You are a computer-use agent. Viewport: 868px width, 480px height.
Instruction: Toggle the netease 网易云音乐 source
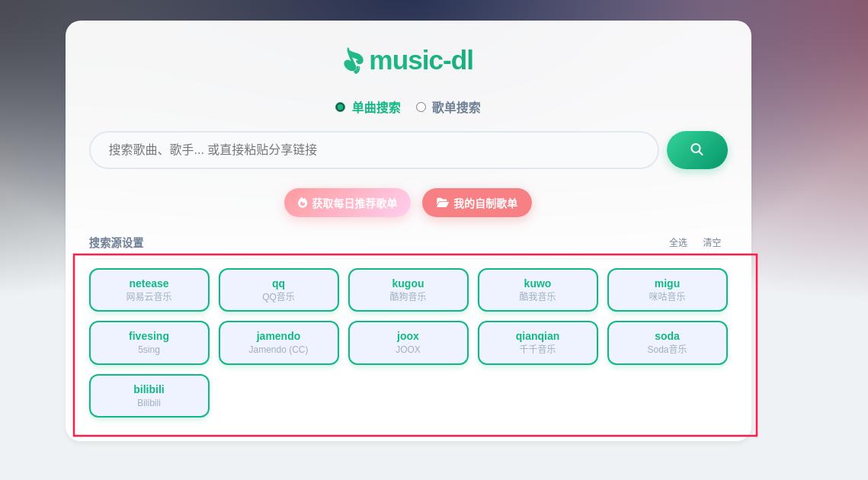coord(149,290)
